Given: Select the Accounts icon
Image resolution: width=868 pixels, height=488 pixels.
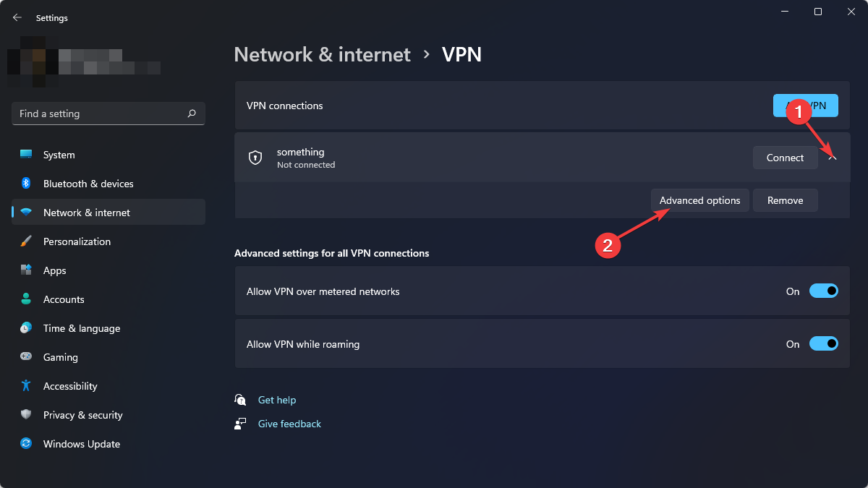Looking at the screenshot, I should tap(26, 299).
